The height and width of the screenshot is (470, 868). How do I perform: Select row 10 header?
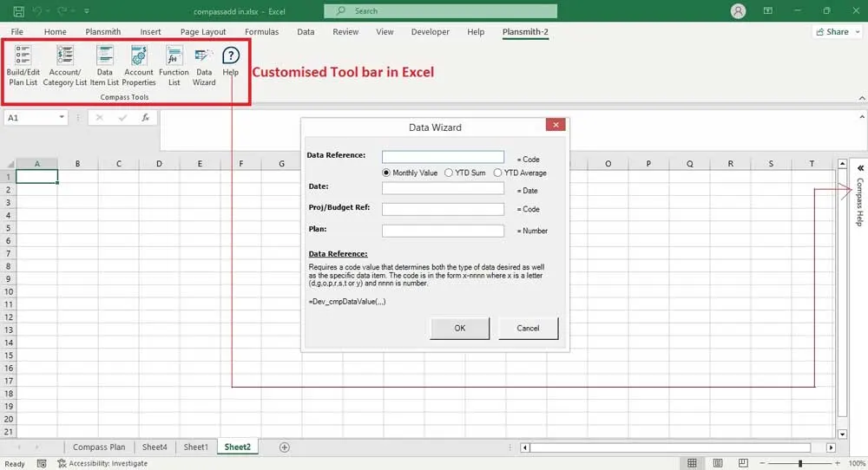pyautogui.click(x=9, y=291)
